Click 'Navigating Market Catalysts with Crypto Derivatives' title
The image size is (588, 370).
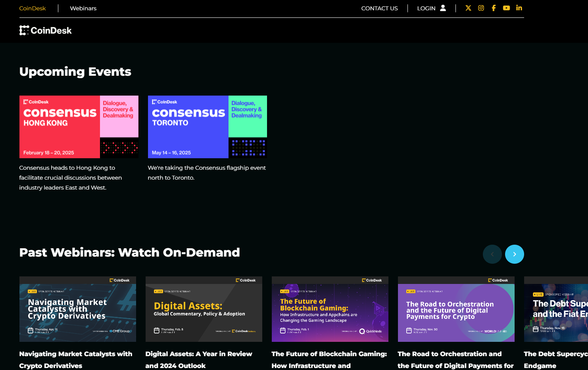coord(76,360)
